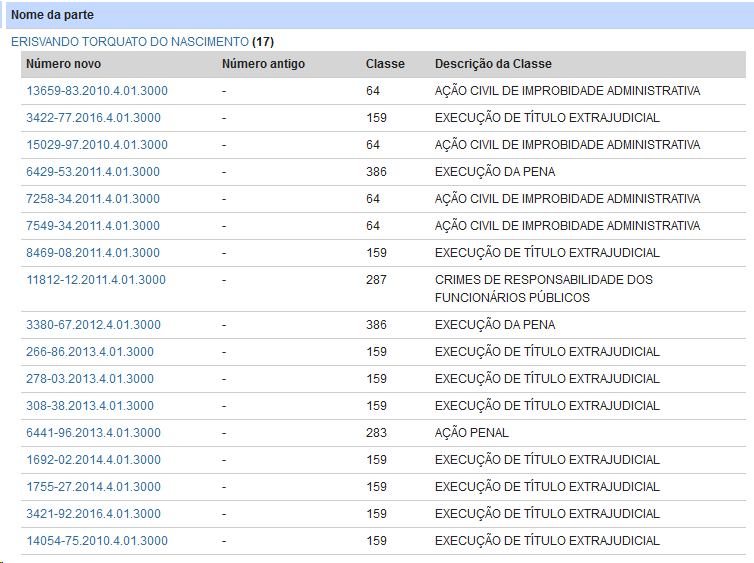View case 7258-34.2011.4.01.3000
This screenshot has width=754, height=563.
tap(93, 199)
